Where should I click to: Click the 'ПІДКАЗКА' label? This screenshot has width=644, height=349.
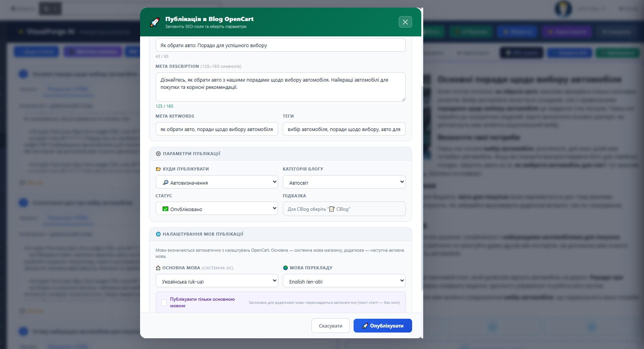(x=294, y=196)
